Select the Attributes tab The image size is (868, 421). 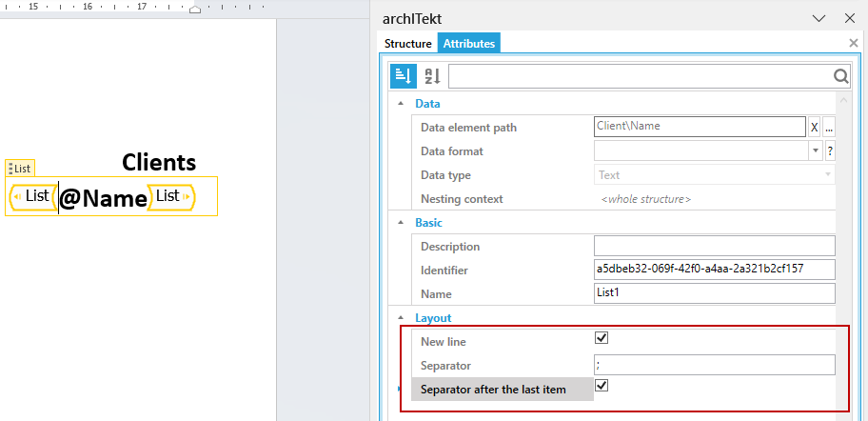click(469, 44)
